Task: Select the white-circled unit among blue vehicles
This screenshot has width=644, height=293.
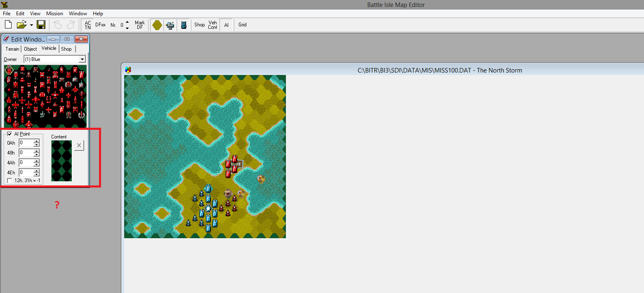Action: 208,208
